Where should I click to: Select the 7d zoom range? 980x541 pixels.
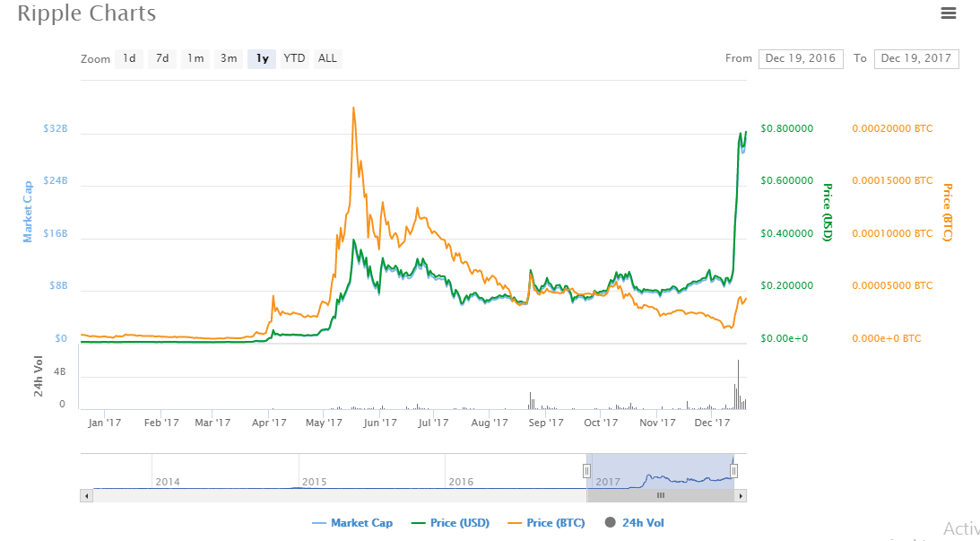pos(161,58)
